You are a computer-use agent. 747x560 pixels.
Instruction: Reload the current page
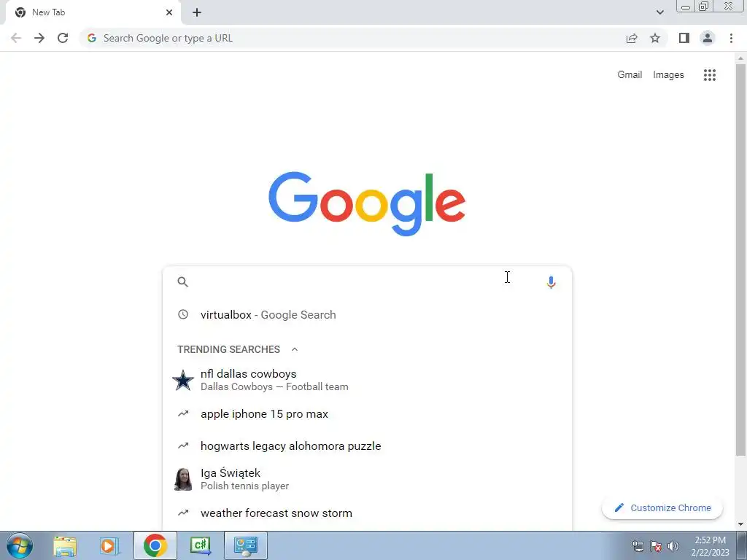point(63,38)
